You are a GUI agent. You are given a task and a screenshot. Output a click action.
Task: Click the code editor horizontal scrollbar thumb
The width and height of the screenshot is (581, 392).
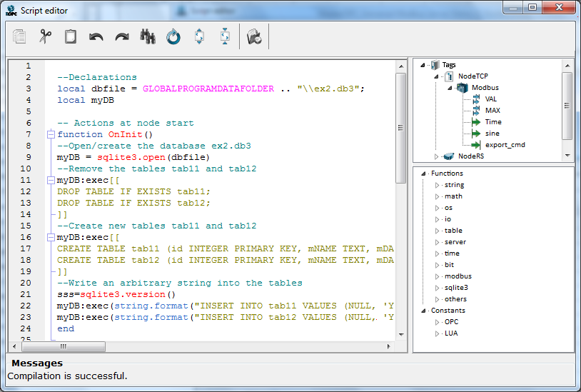click(x=64, y=346)
